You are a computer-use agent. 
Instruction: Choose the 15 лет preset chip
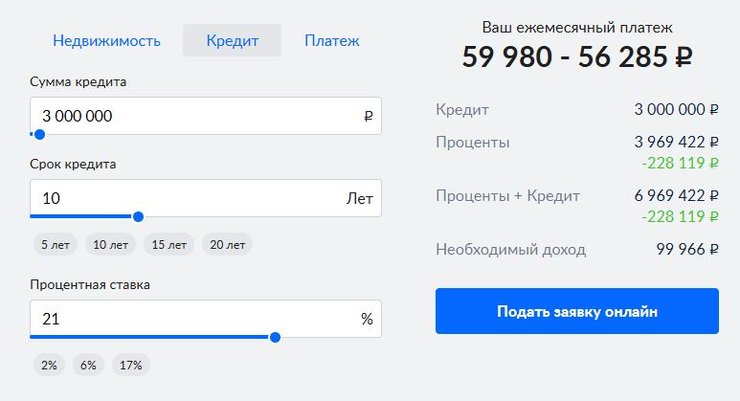(169, 245)
